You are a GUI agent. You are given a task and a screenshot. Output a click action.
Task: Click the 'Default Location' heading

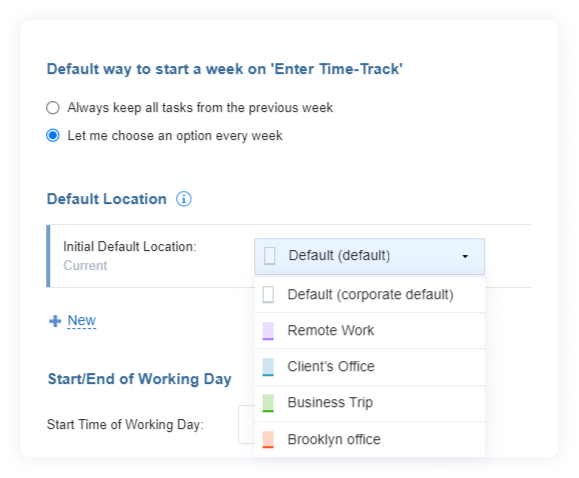[x=106, y=199]
